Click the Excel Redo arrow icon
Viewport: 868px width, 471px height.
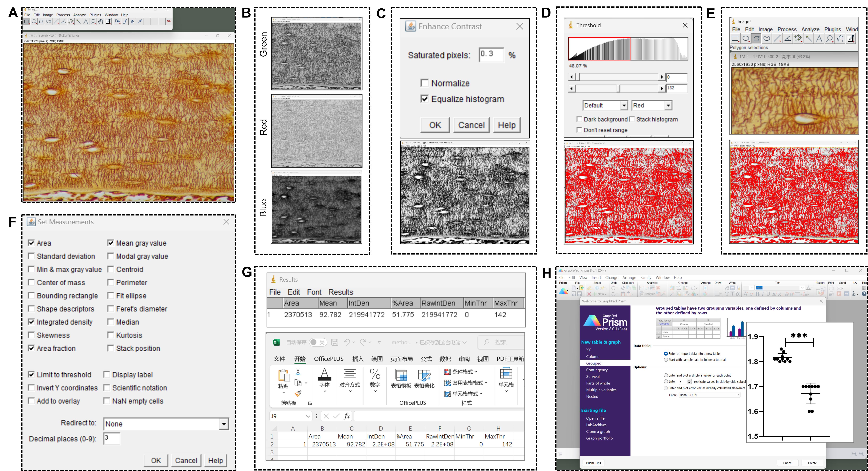point(363,342)
